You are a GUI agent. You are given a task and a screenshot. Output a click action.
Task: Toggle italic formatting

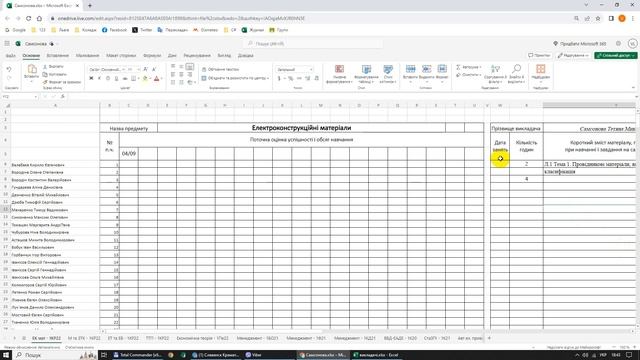99,78
